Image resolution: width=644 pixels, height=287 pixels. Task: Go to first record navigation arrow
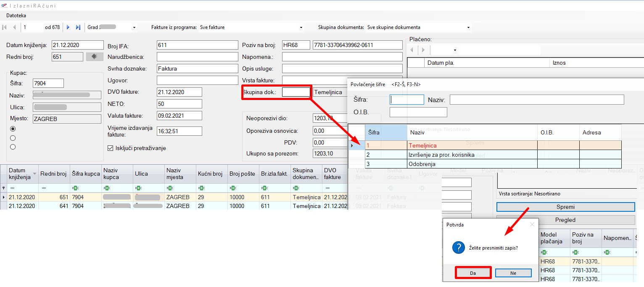[5, 27]
